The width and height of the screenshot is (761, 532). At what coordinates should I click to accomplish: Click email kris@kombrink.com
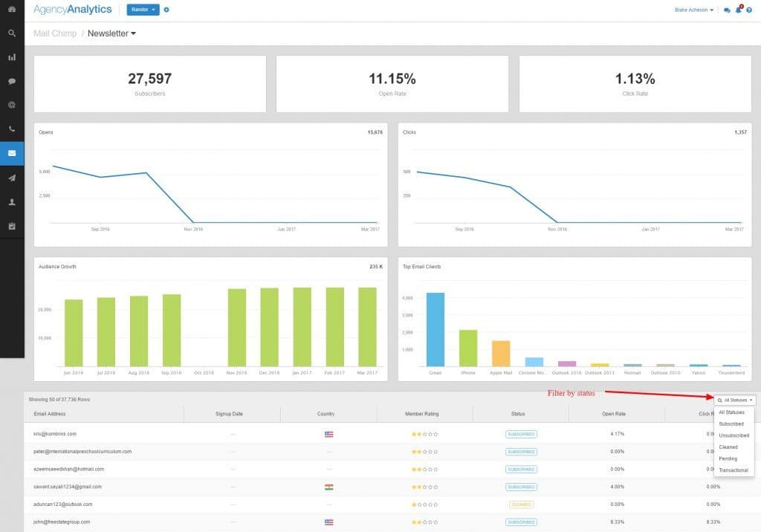pos(55,434)
